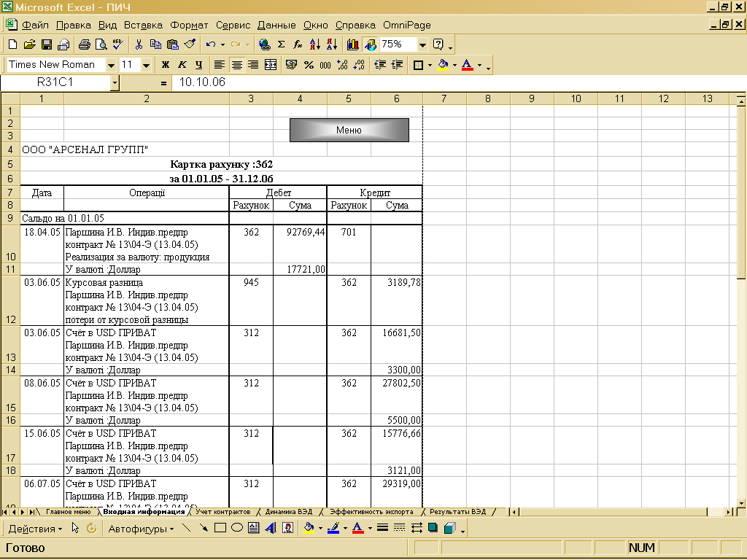Open the Формат menu
Image resolution: width=747 pixels, height=560 pixels.
pyautogui.click(x=189, y=25)
